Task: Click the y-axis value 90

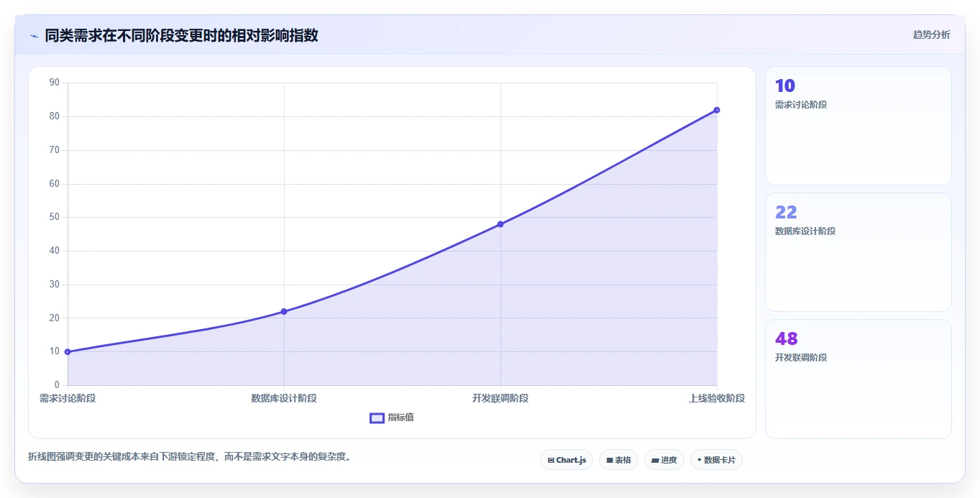Action: [55, 83]
